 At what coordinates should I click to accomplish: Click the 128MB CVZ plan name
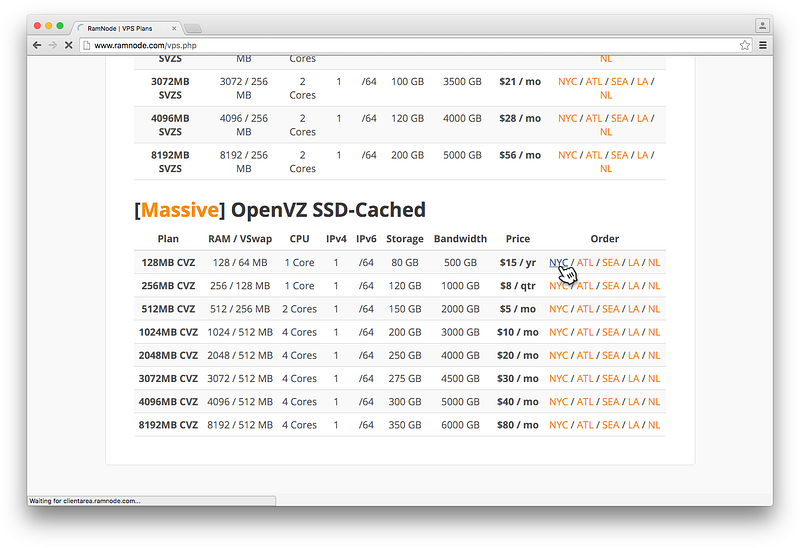[168, 262]
